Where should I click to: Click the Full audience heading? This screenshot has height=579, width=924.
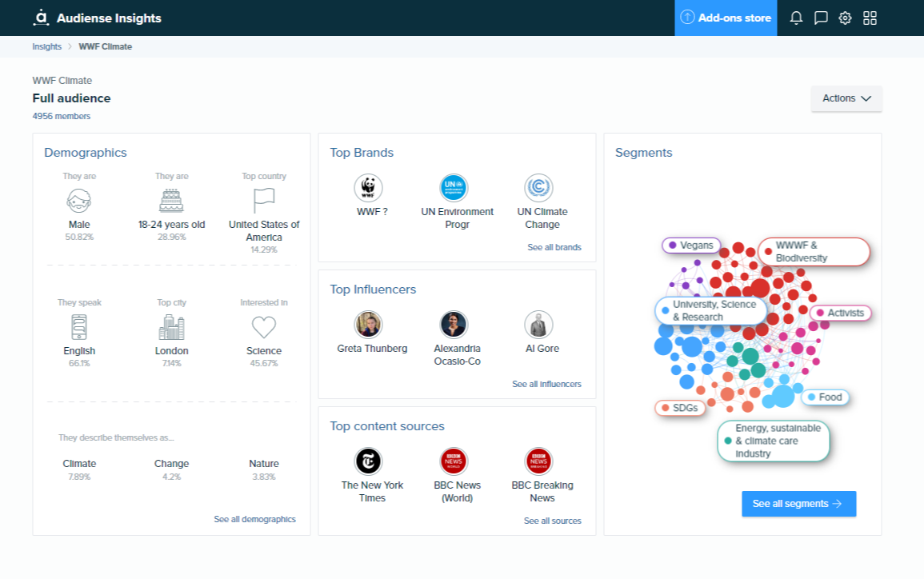71,98
